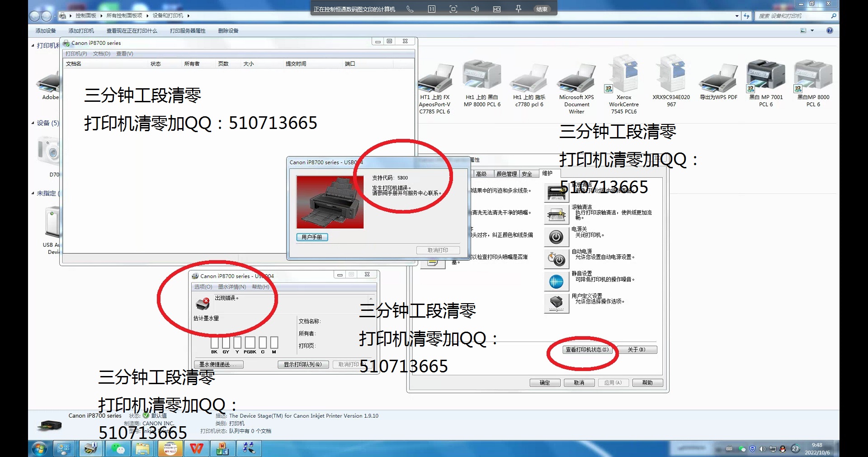Screen dimensions: 868x457
Task: Click the 用户手册 button
Action: coord(312,237)
